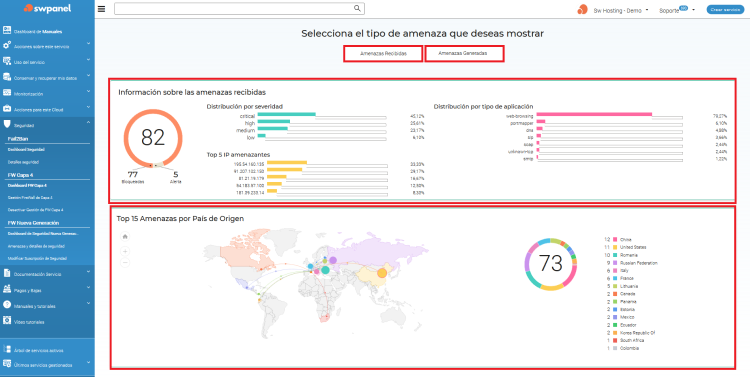Expand Últimos servicios gestionados
750x377 pixels.
88,363
